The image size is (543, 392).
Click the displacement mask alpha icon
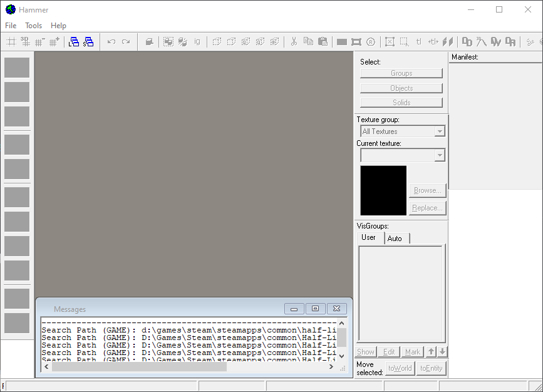[x=496, y=42]
